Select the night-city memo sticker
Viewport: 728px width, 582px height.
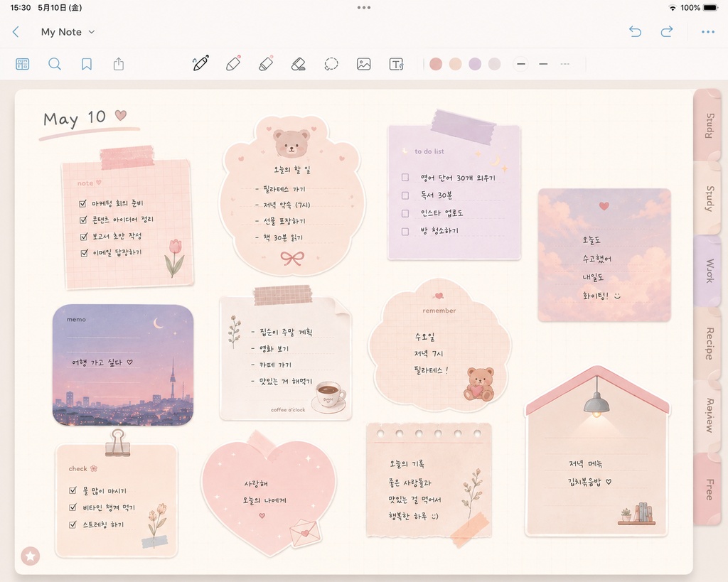coord(123,365)
